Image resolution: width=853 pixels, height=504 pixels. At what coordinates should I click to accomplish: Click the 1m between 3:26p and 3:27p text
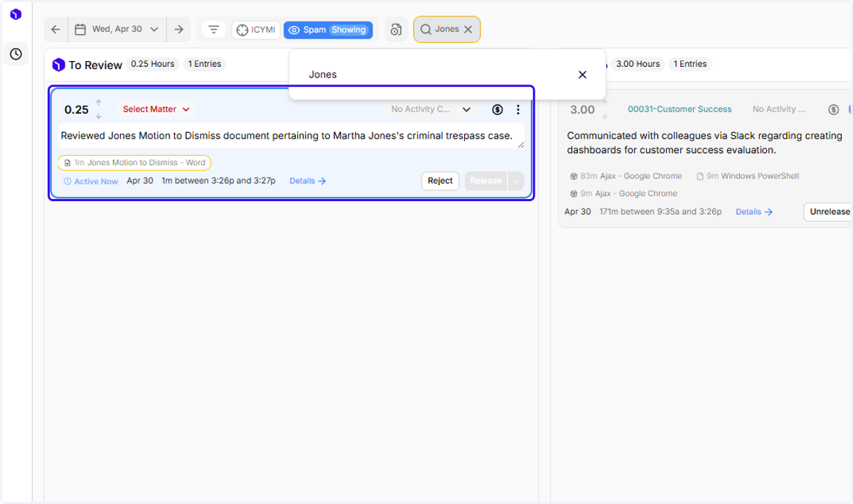219,181
